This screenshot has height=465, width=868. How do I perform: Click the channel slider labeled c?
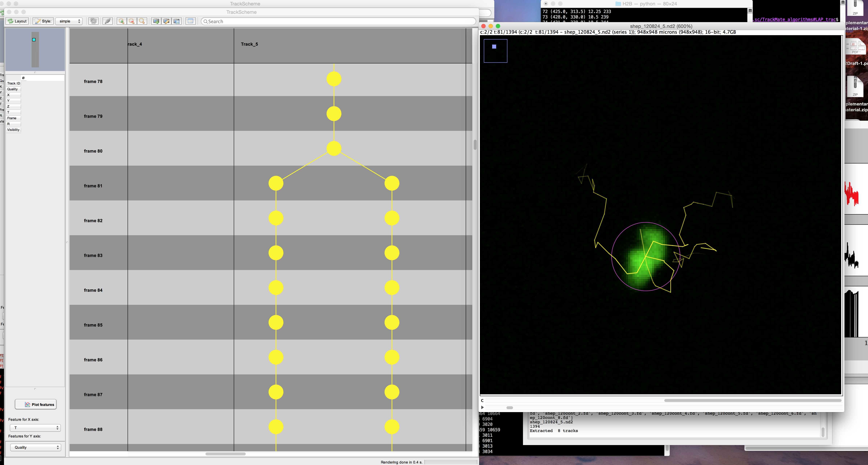[x=752, y=400]
